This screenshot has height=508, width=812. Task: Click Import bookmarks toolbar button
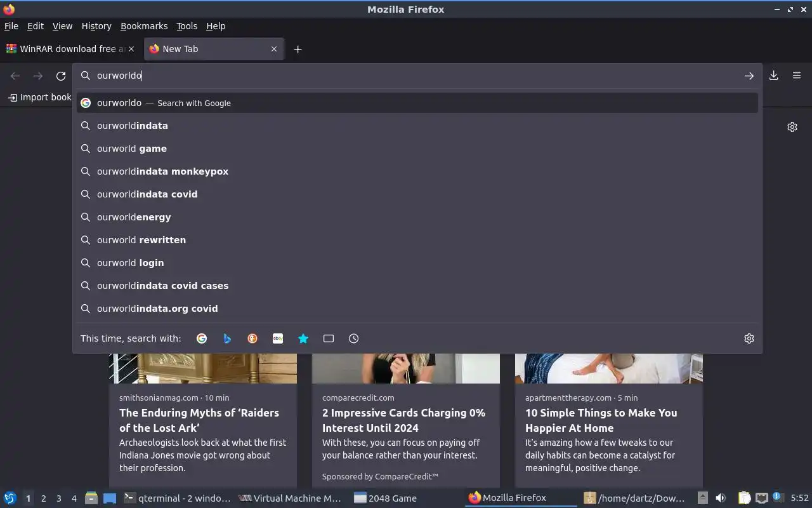tap(39, 97)
